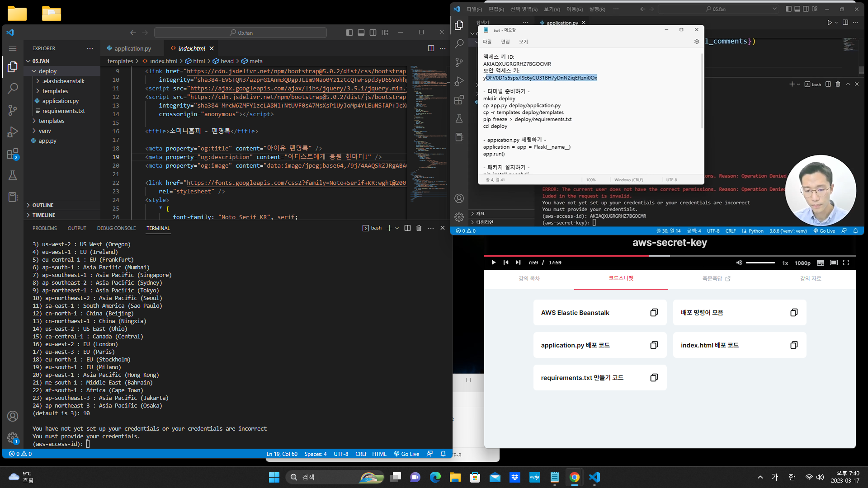Open app.py file in Explorer tree
The width and height of the screenshot is (868, 488).
[x=47, y=141]
